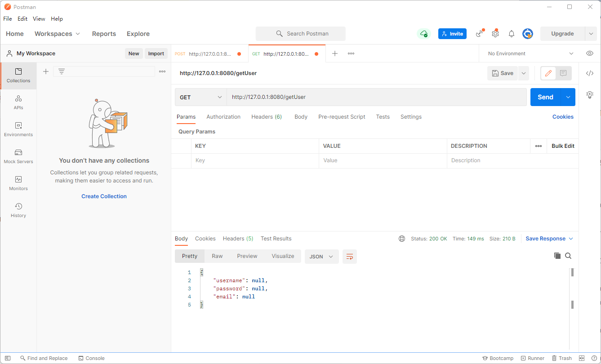The image size is (601, 364).
Task: Open the Collections sidebar panel
Action: pos(18,75)
